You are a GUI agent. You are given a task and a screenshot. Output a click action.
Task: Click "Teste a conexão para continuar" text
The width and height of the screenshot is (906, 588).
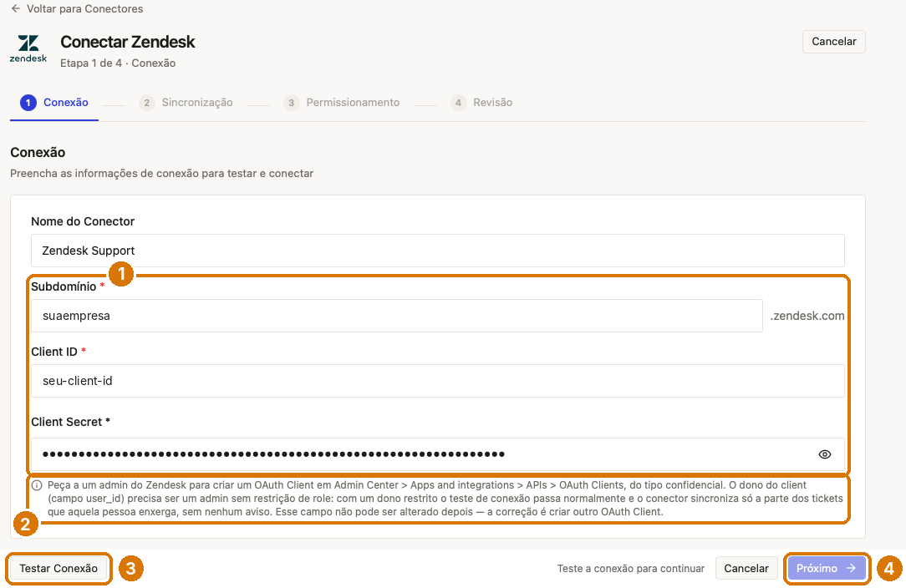[x=631, y=568]
